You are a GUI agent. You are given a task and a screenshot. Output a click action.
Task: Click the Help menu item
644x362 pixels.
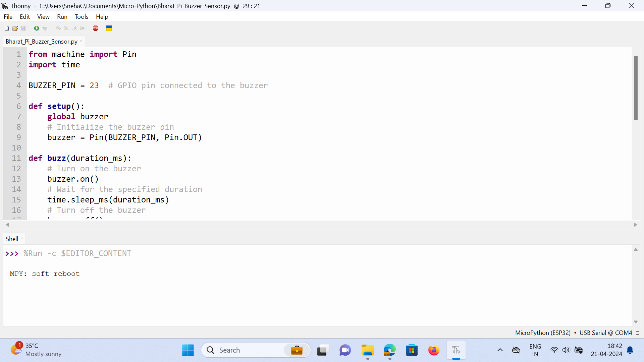(103, 17)
